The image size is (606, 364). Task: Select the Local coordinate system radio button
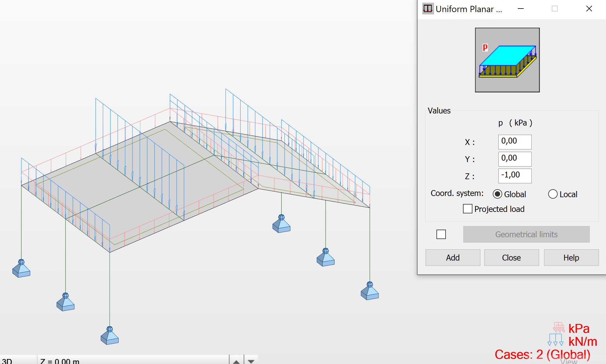click(553, 194)
